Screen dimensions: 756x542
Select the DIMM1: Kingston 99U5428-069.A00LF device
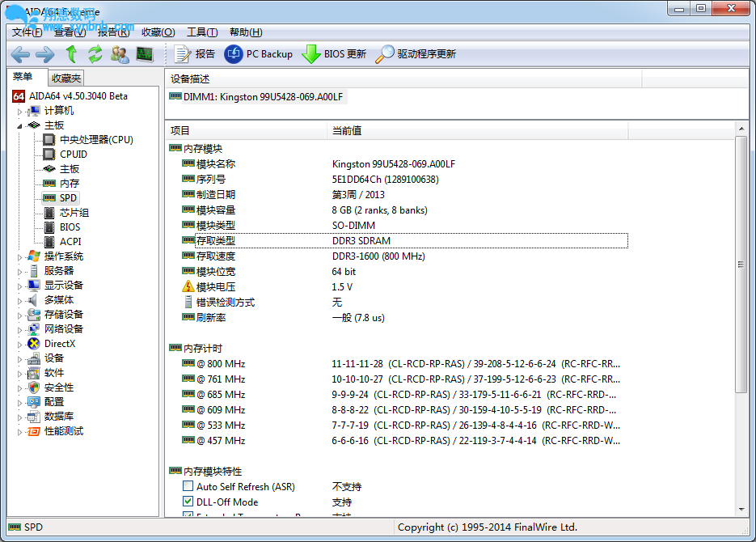(256, 97)
